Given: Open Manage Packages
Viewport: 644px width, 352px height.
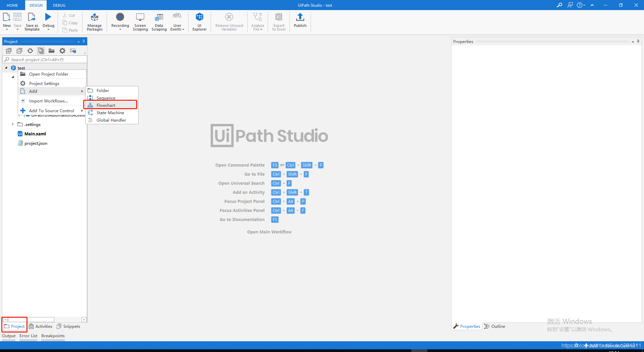Looking at the screenshot, I should tap(94, 21).
